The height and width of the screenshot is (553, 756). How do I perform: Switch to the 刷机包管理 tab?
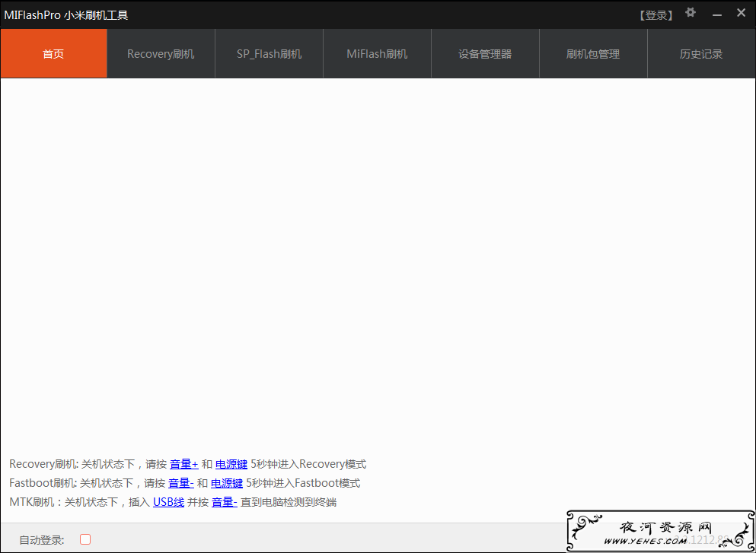pyautogui.click(x=593, y=53)
